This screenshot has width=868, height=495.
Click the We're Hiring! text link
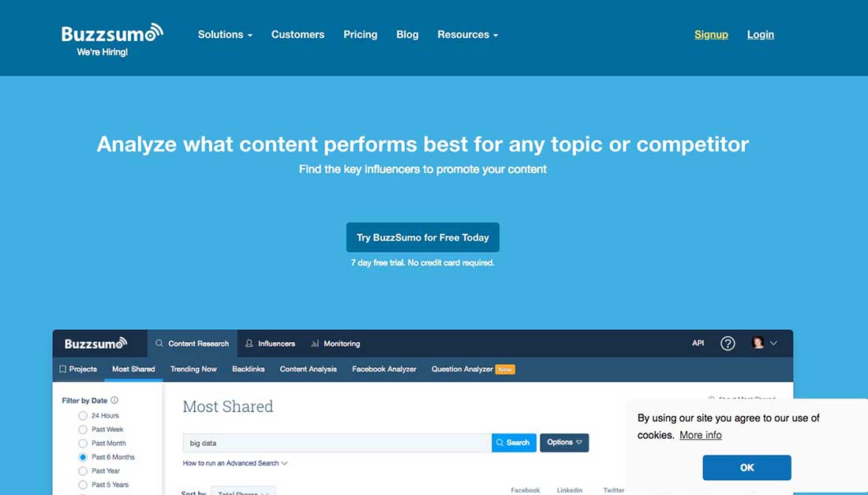pyautogui.click(x=103, y=52)
